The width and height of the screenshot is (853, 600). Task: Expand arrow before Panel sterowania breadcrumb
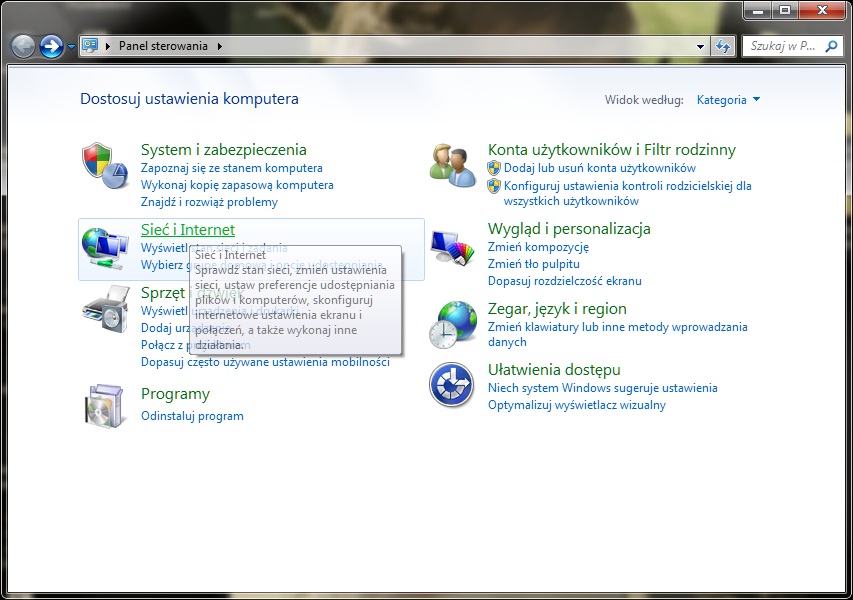[108, 46]
